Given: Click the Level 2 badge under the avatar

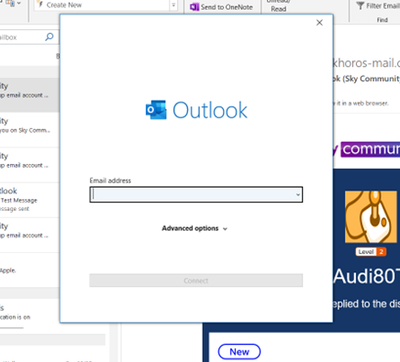Looking at the screenshot, I should (x=371, y=252).
